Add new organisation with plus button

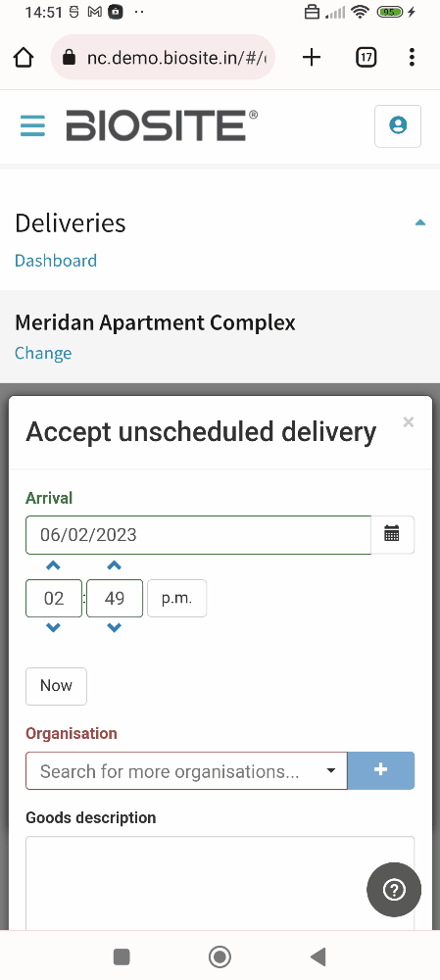pyautogui.click(x=380, y=770)
